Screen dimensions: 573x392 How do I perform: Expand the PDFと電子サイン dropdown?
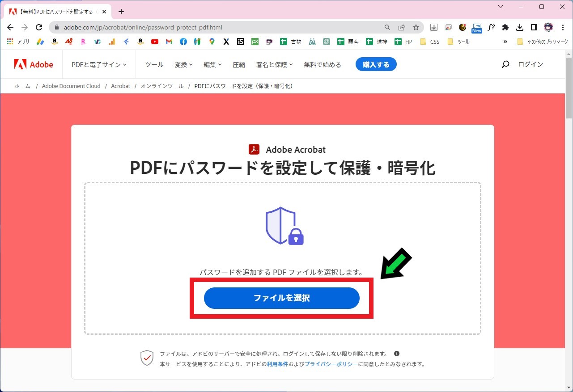[99, 64]
